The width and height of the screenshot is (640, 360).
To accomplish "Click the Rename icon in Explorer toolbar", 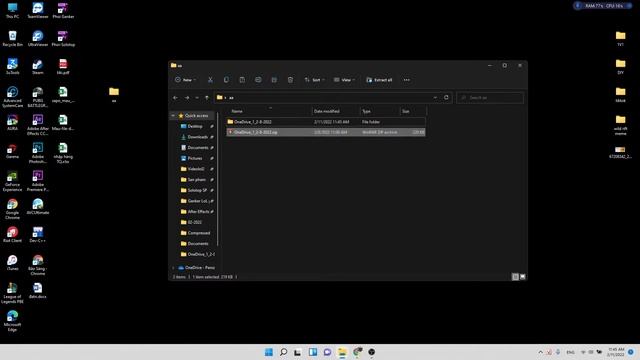I will (258, 80).
